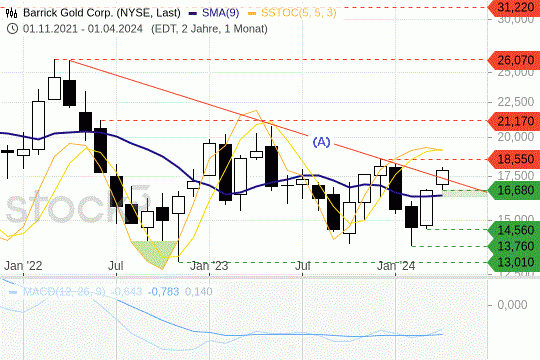
Task: Click the red 26,070 resistance tag
Action: click(x=514, y=60)
